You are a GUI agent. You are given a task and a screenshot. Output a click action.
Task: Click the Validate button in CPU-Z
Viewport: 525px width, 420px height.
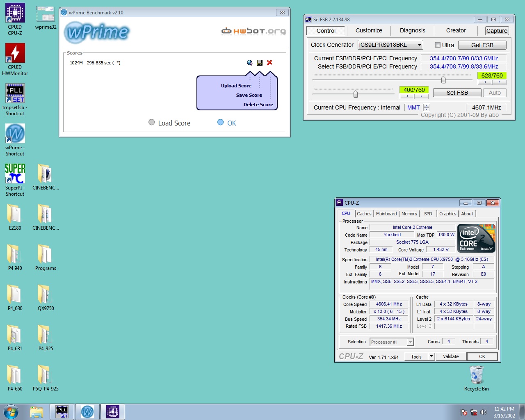[451, 356]
